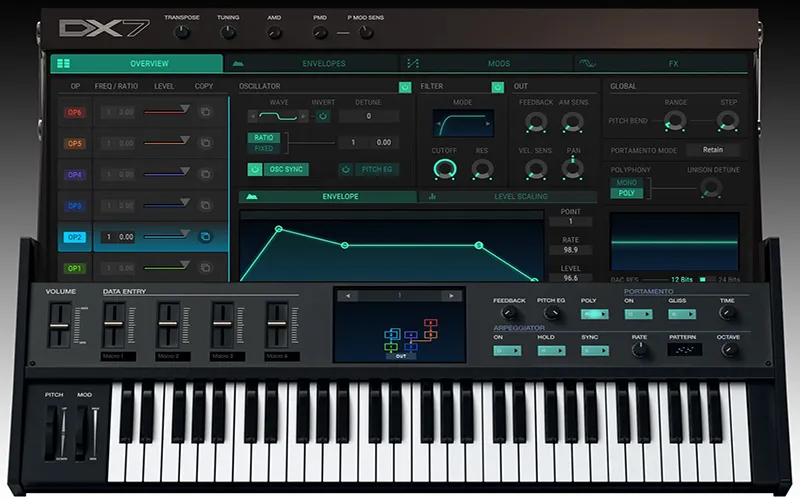Click the copy icon for OP1

(x=205, y=267)
